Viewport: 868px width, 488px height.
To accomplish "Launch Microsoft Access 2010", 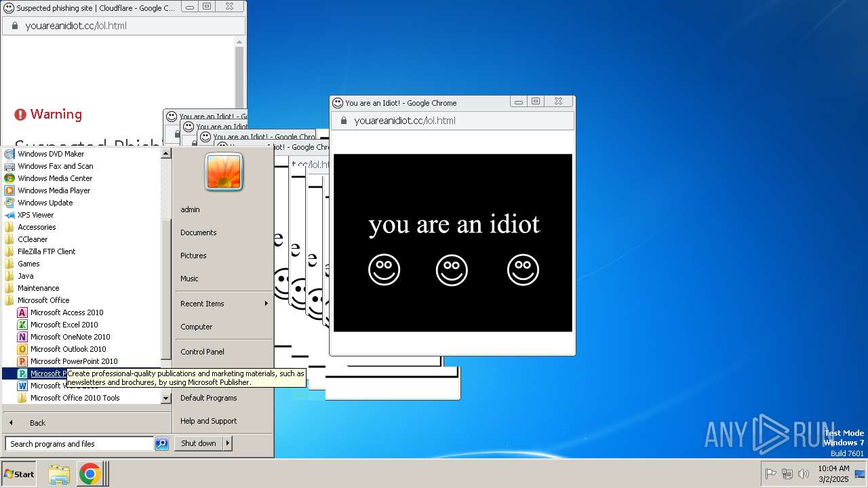I will tap(66, 312).
